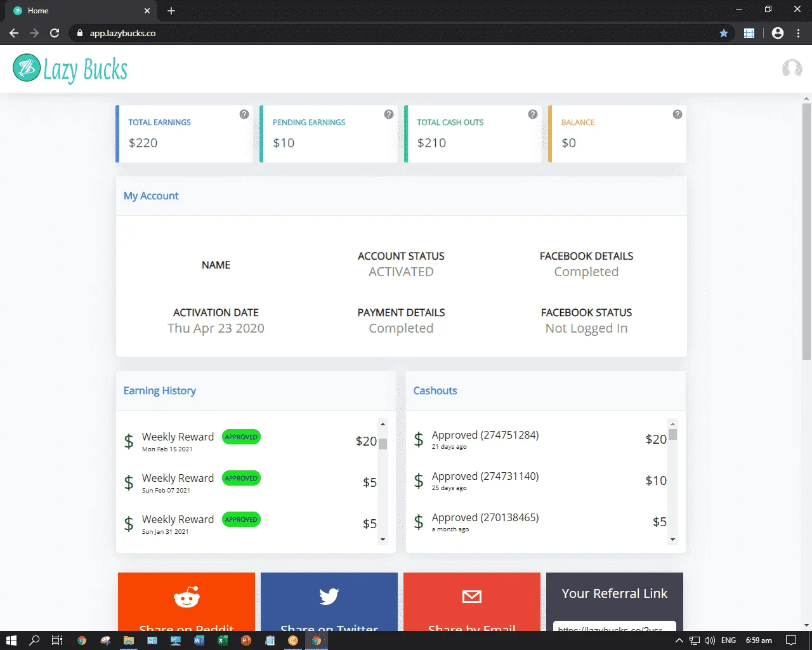Click the referral link field
Screen dimensions: 812x650
(615, 627)
